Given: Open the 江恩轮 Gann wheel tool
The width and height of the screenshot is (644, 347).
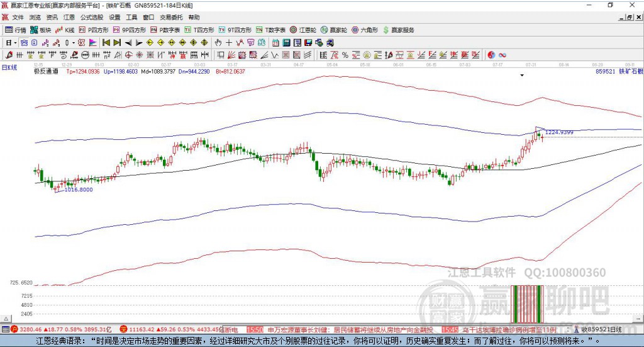Looking at the screenshot, I should point(303,30).
